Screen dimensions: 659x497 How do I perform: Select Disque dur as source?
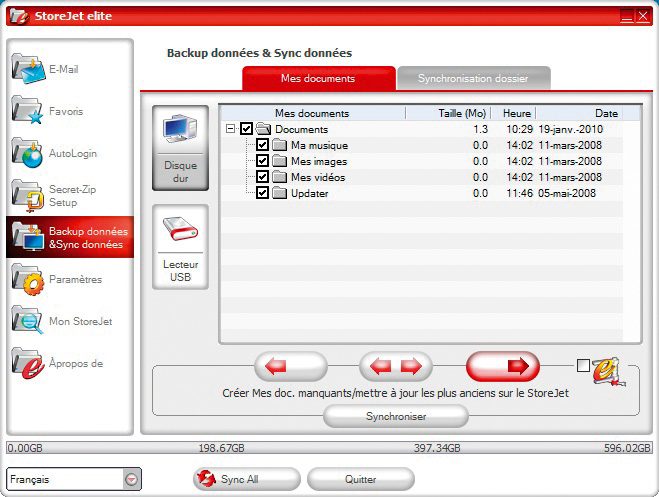[x=180, y=147]
